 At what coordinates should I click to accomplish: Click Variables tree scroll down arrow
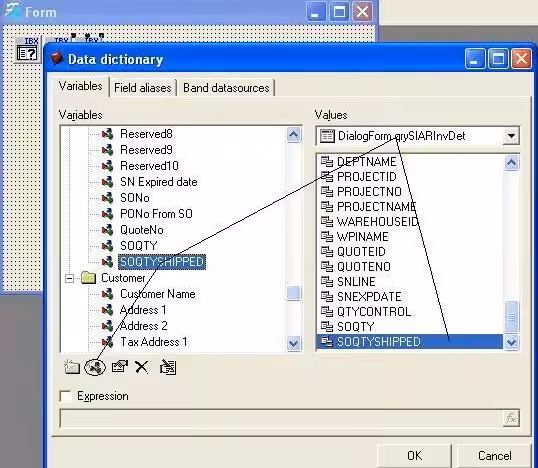(x=294, y=343)
